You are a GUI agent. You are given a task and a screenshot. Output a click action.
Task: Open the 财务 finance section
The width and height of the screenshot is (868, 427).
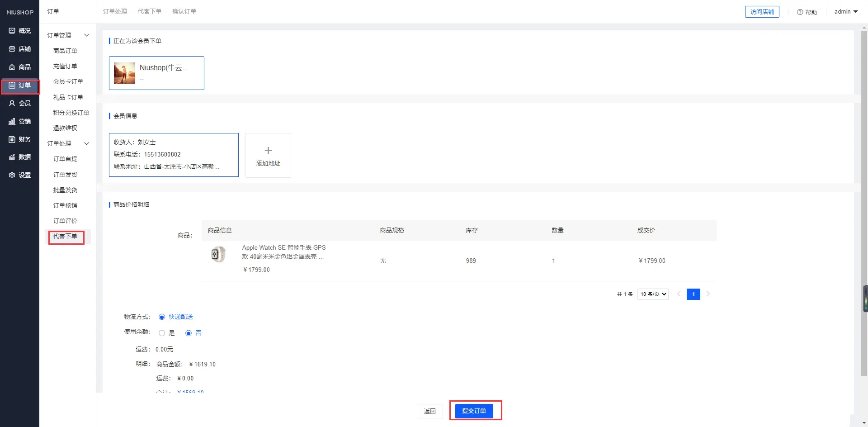coord(19,139)
